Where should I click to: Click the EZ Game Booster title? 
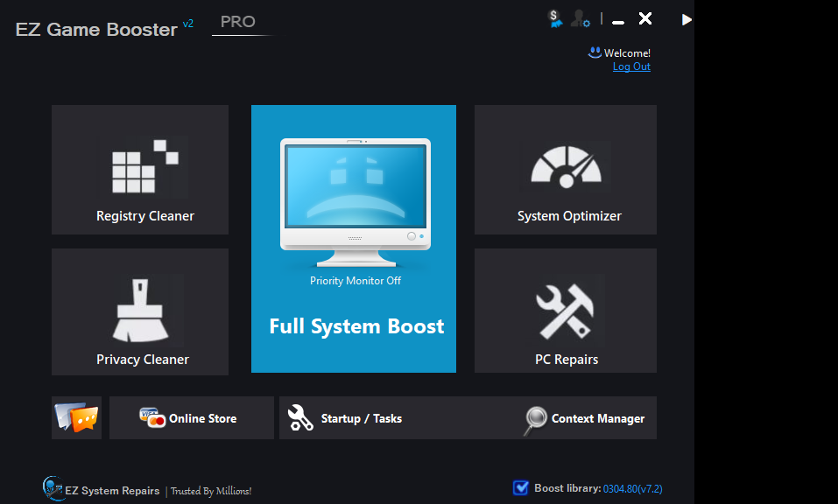coord(96,30)
